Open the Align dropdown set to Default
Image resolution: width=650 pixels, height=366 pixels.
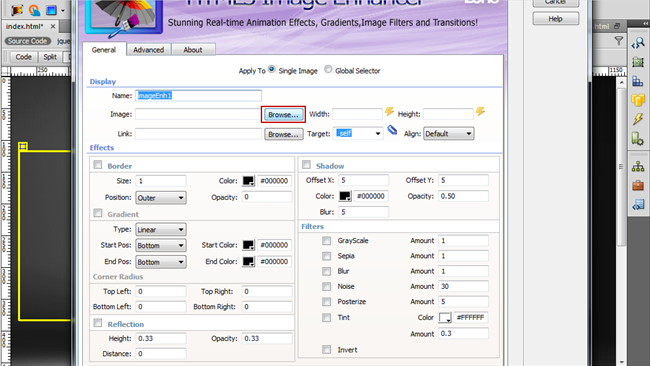[x=449, y=134]
